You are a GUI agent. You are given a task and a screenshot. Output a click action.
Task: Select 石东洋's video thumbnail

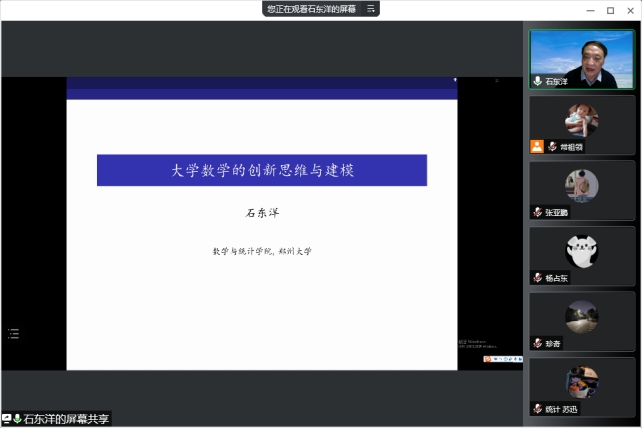[x=581, y=58]
